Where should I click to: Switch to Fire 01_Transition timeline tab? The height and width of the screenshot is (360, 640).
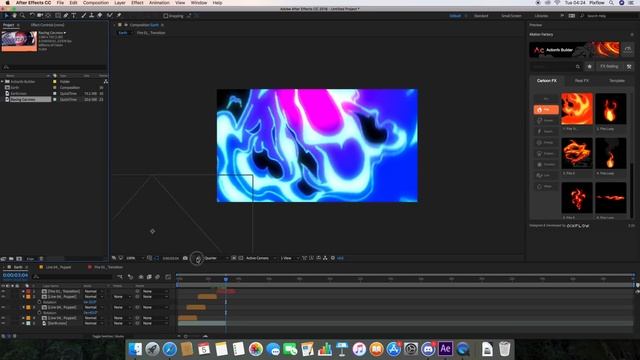click(108, 267)
